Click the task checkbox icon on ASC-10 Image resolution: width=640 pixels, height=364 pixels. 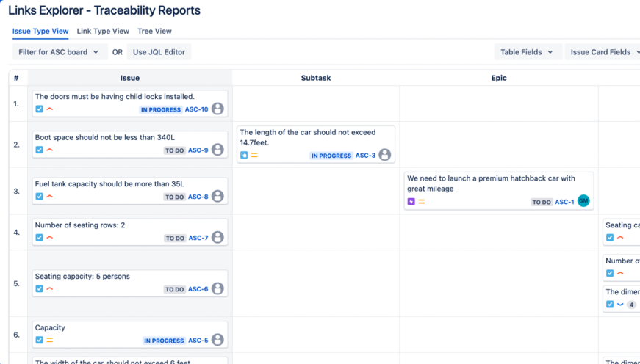(x=40, y=109)
